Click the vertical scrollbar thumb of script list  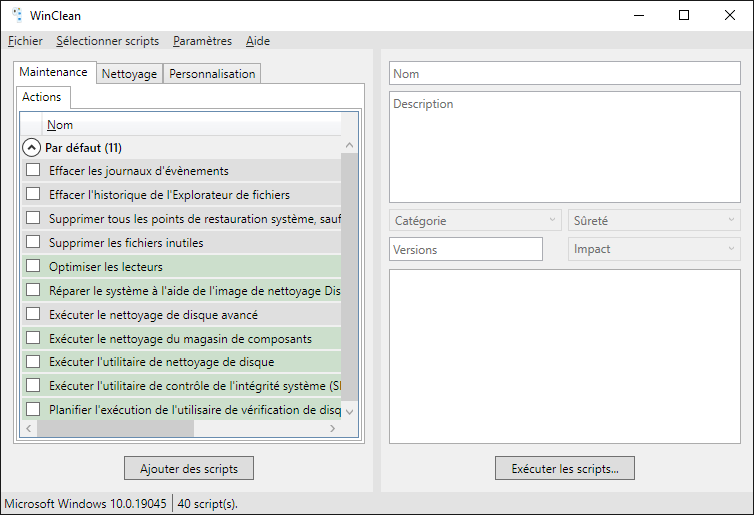pos(350,277)
